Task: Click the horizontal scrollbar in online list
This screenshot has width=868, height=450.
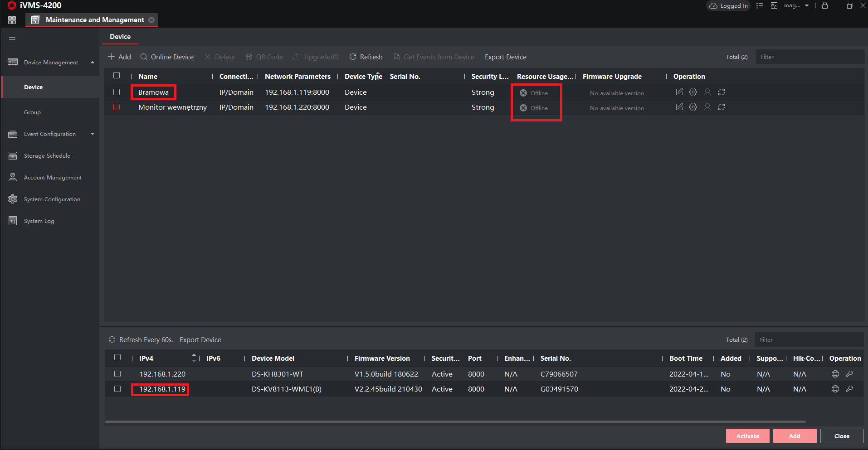Action: pyautogui.click(x=455, y=422)
